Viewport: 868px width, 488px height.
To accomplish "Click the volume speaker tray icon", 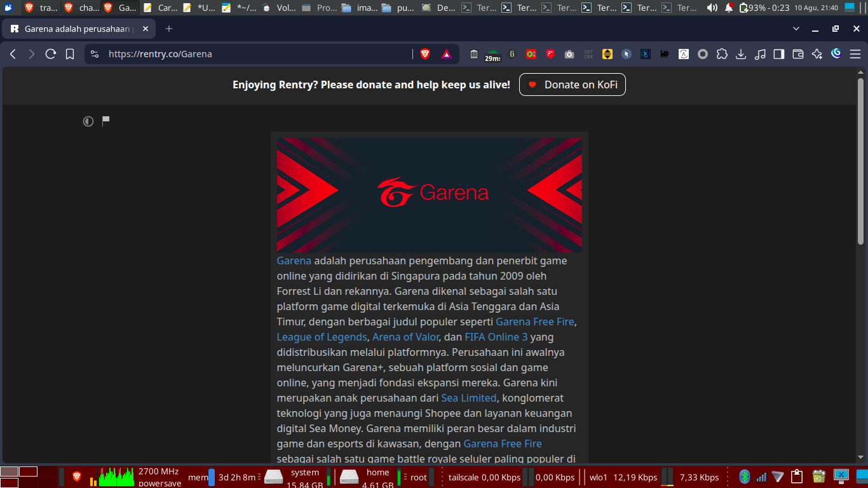I will pyautogui.click(x=712, y=8).
